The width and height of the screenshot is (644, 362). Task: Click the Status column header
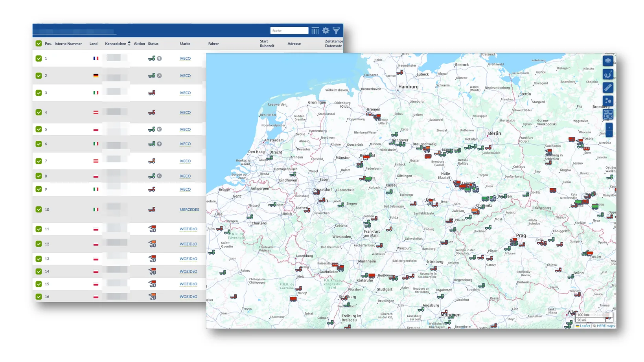click(x=153, y=44)
